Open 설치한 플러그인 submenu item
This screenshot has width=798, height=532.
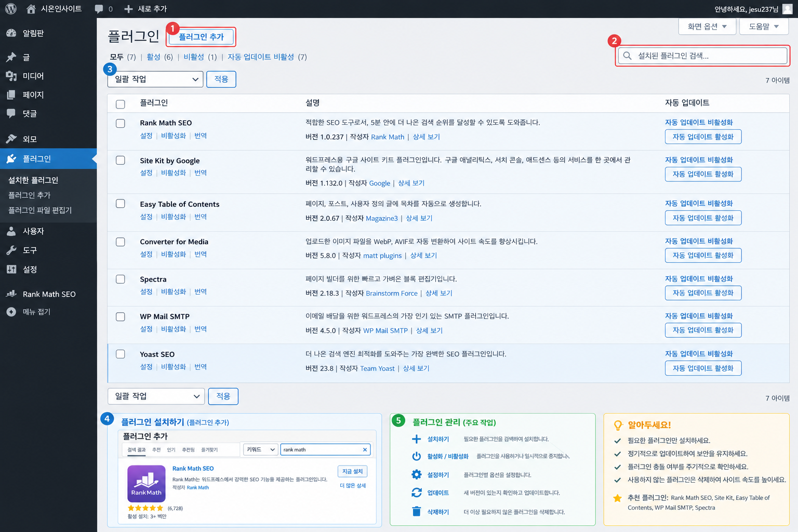(33, 180)
